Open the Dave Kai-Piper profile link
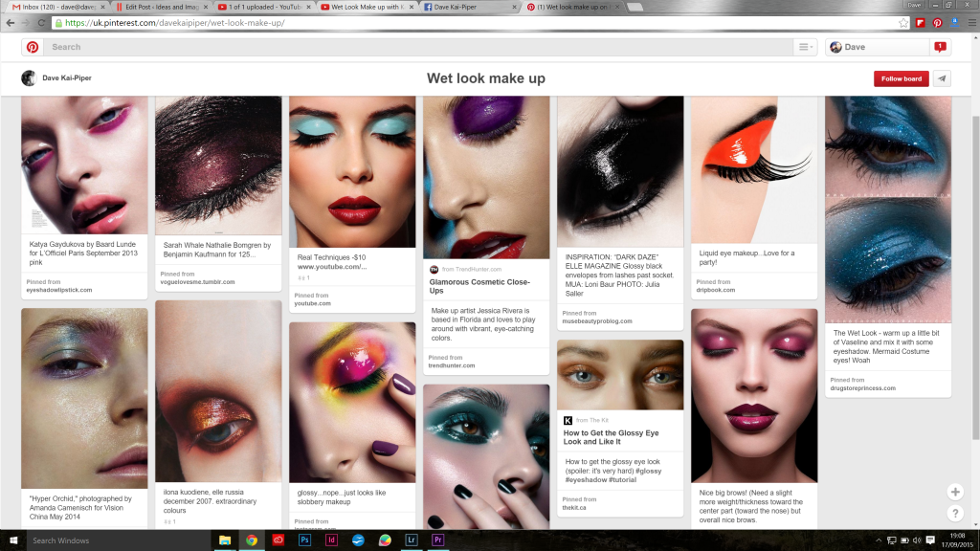The height and width of the screenshot is (551, 980). click(x=67, y=78)
